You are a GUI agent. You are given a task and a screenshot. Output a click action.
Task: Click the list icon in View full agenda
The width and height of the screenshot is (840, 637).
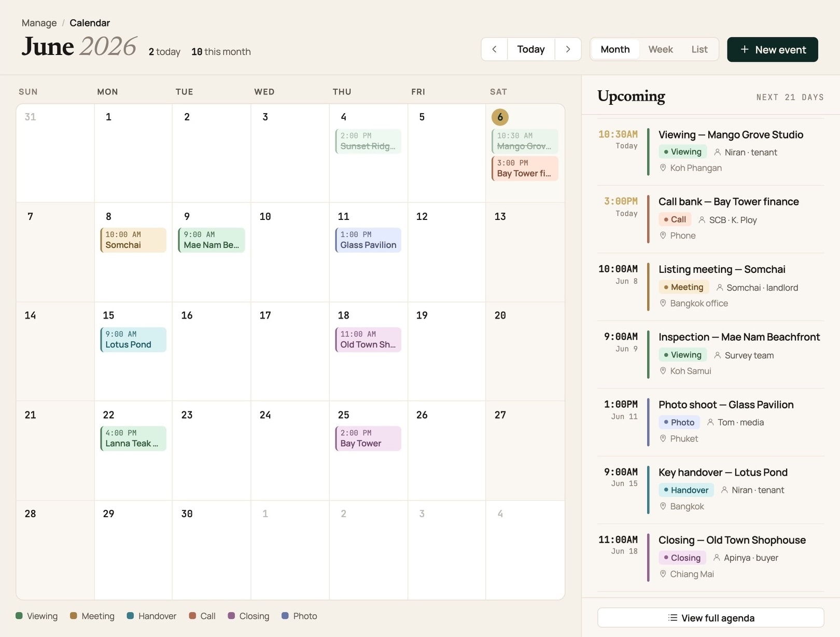coord(673,618)
